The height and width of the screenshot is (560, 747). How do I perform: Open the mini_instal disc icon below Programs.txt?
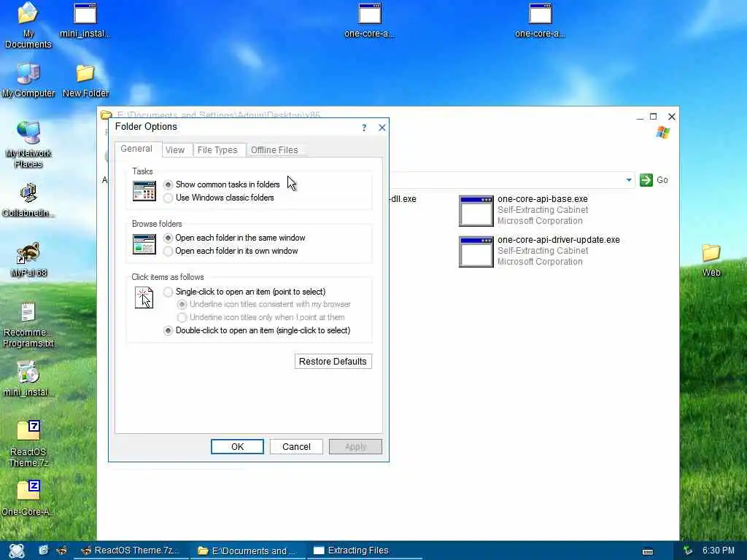tap(28, 379)
